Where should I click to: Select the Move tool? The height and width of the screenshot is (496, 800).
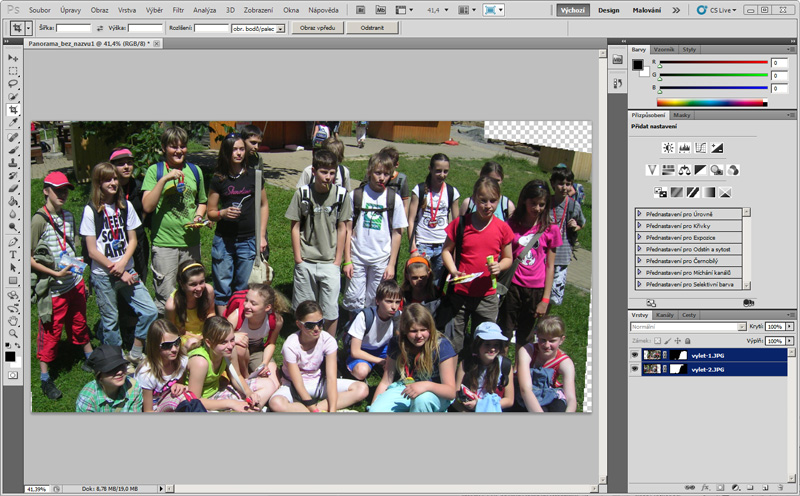[x=13, y=58]
